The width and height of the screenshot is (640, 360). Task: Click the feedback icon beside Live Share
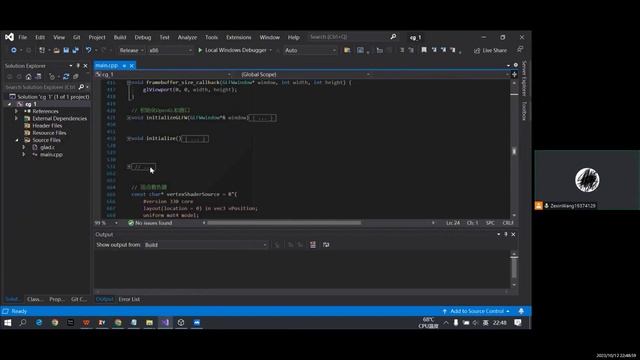[520, 50]
